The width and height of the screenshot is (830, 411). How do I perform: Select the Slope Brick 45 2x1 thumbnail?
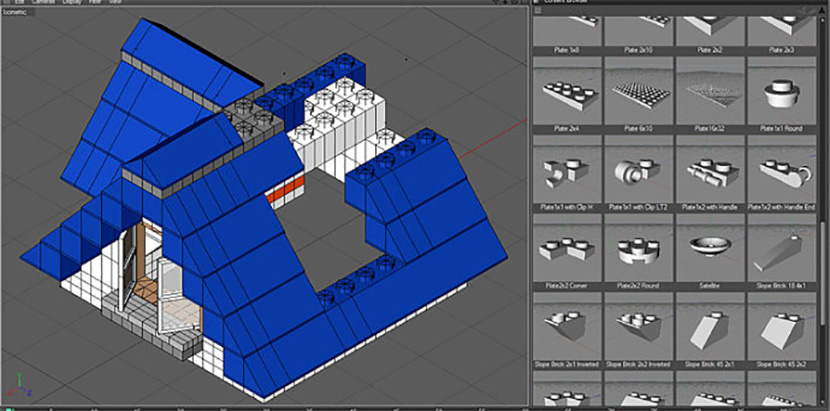point(710,326)
